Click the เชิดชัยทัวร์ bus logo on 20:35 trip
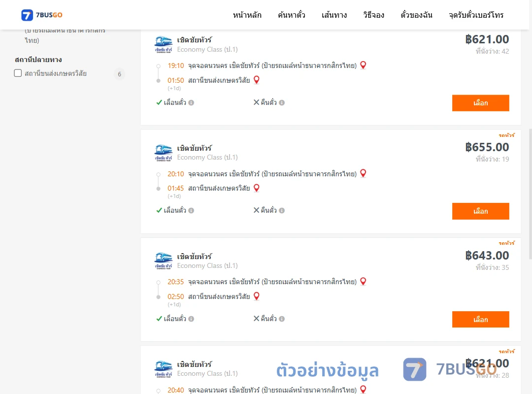This screenshot has height=394, width=532. tap(163, 261)
